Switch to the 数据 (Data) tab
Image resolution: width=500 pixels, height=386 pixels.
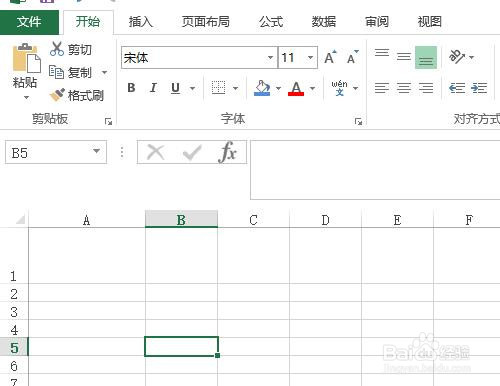324,22
